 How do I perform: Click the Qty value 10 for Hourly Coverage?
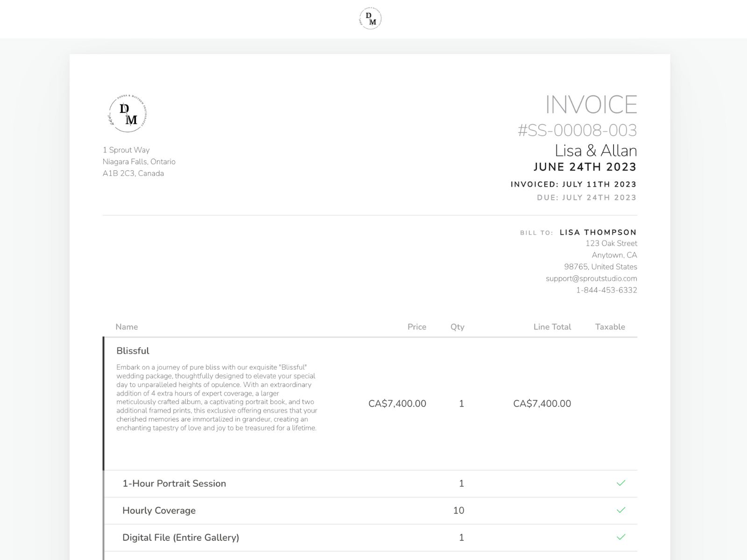click(x=458, y=511)
